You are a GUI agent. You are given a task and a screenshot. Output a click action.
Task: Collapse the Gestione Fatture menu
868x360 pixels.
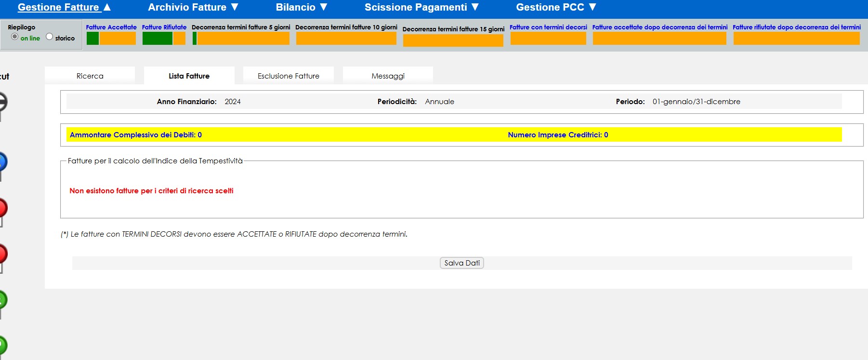[64, 7]
